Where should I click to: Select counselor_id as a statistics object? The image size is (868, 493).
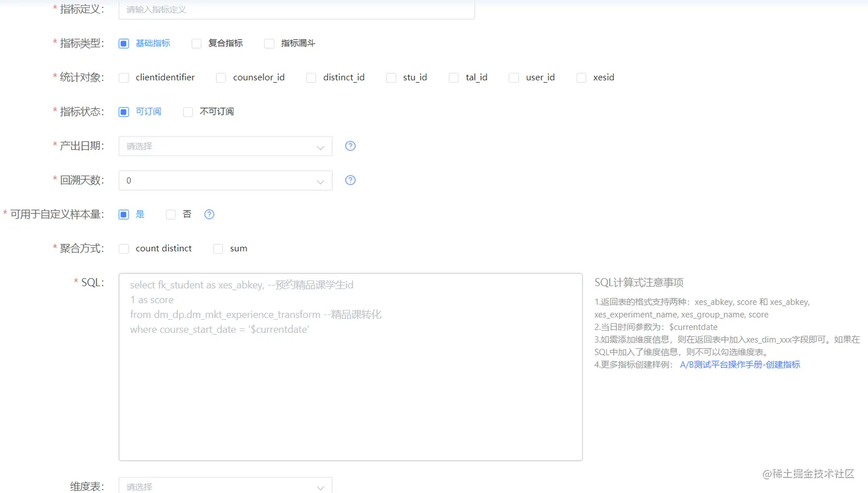pos(220,77)
